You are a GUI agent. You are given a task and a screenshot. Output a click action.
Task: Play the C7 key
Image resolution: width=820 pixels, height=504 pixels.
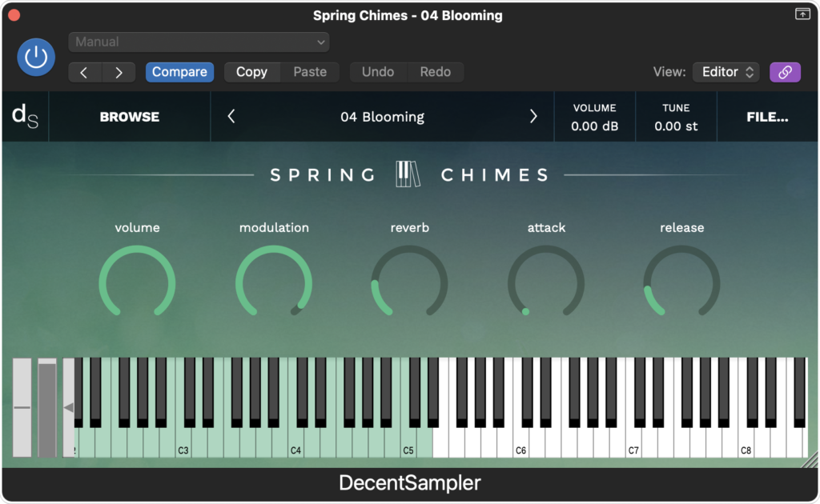pyautogui.click(x=633, y=444)
